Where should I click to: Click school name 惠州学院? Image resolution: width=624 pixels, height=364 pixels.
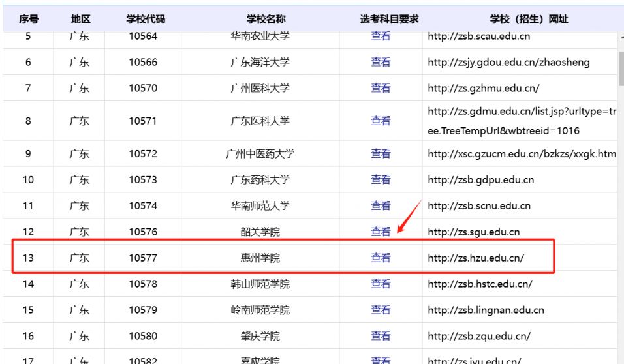[x=260, y=258]
